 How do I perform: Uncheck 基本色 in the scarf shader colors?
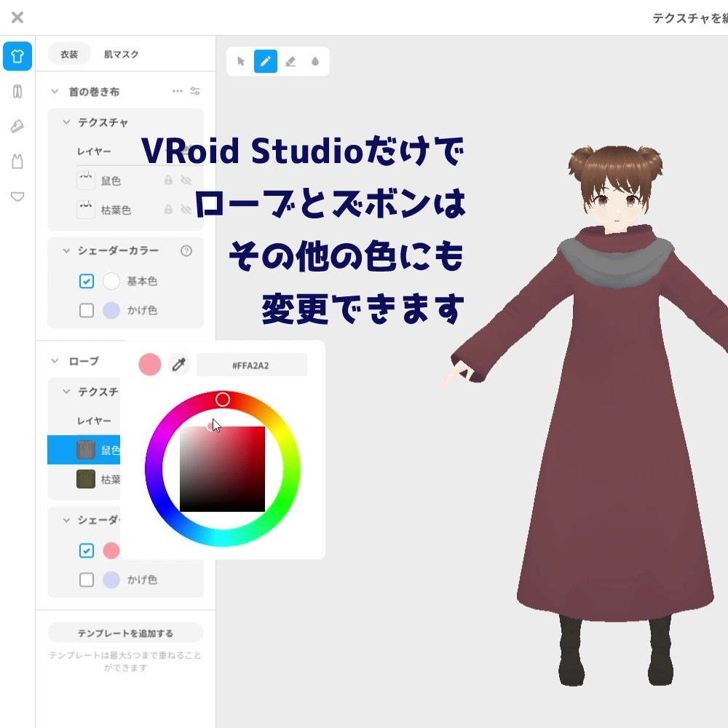point(87,281)
